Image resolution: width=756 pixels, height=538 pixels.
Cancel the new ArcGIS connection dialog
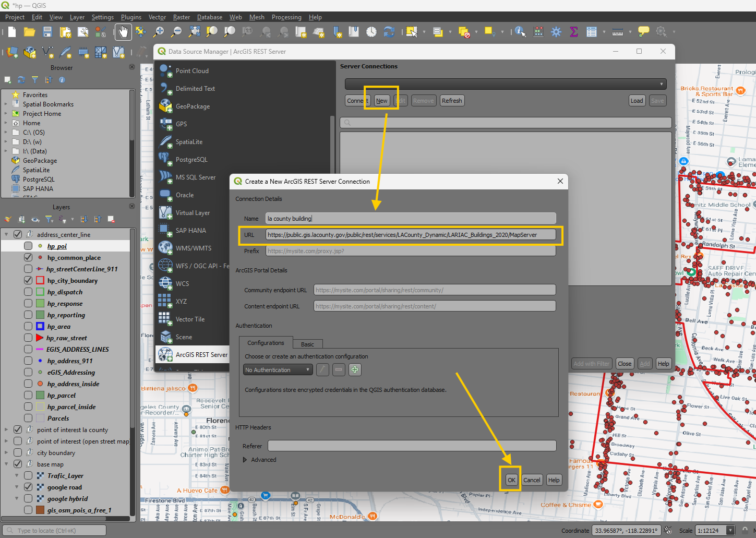tap(532, 480)
